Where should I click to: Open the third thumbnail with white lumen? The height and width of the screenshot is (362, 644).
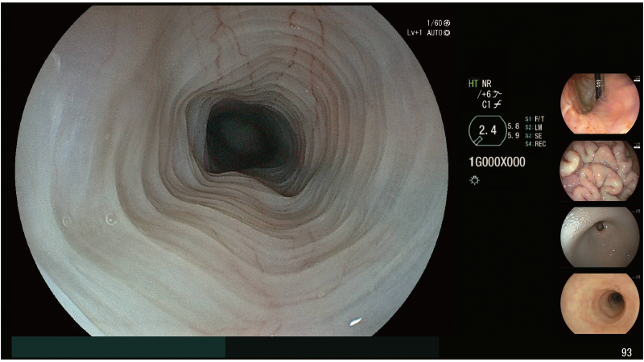click(600, 237)
